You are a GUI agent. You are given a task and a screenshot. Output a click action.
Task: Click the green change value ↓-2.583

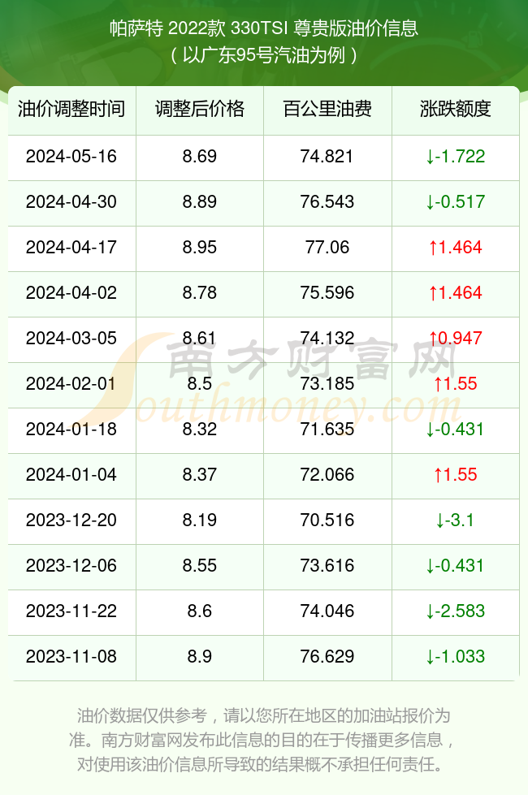tap(455, 611)
